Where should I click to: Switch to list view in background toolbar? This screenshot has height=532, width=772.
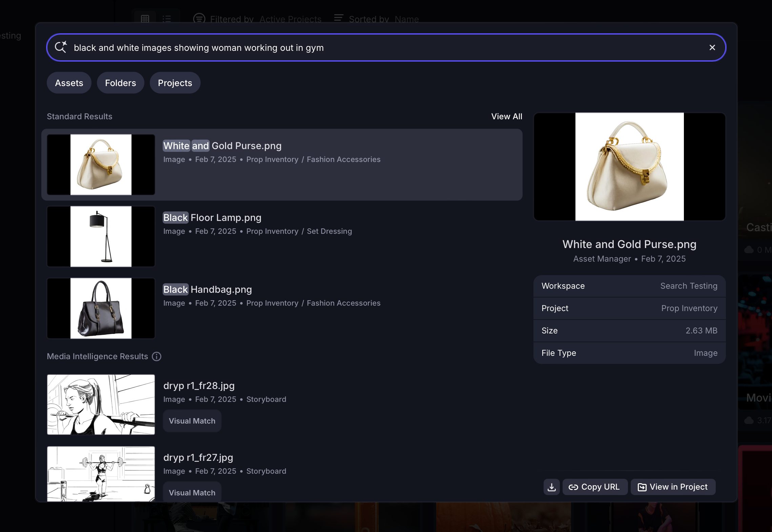167,19
